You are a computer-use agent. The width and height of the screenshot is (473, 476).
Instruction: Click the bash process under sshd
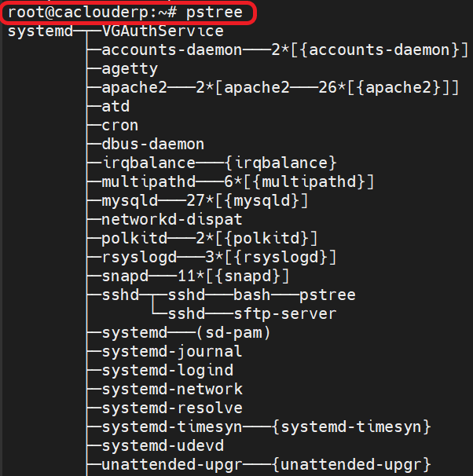[x=251, y=295]
